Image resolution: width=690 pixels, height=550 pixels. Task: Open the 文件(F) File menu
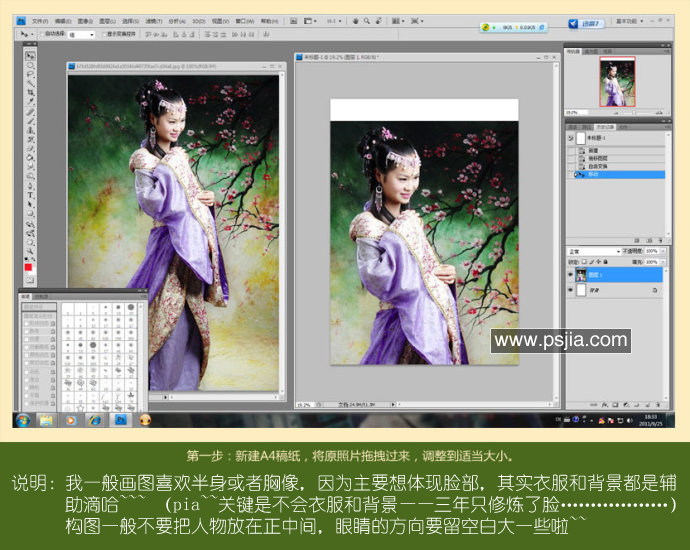40,21
